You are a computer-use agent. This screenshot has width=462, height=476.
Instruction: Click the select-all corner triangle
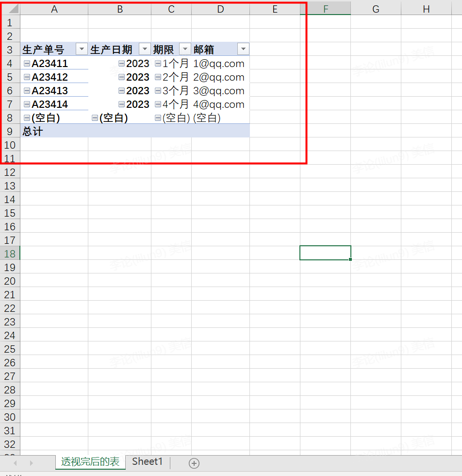13,9
